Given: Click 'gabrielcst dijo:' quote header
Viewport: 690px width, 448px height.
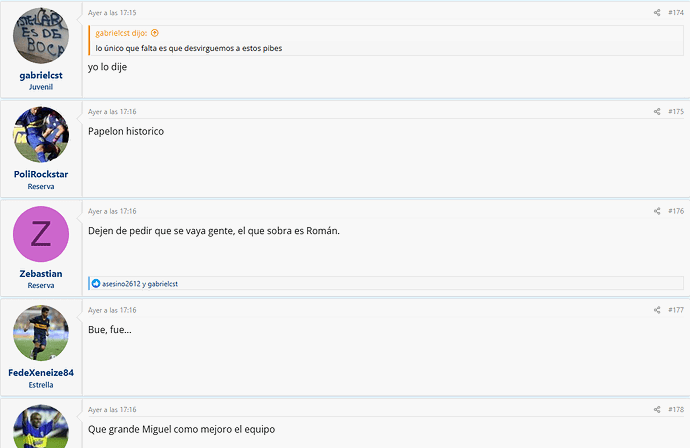Looking at the screenshot, I should [121, 33].
